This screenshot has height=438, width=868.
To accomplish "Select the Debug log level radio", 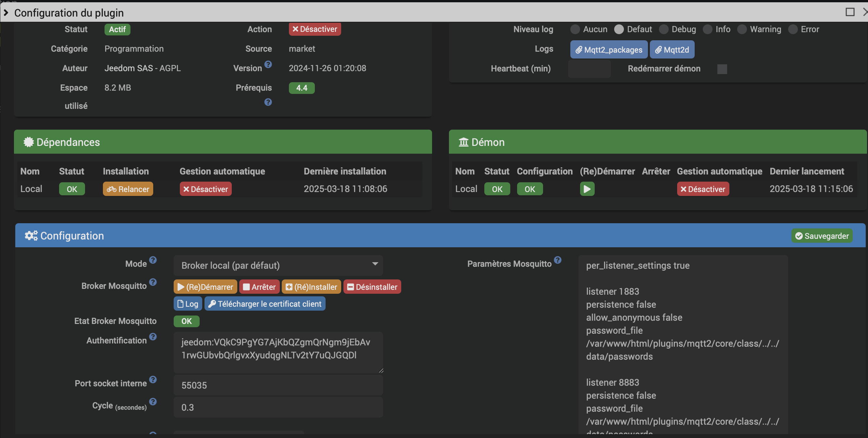I will click(x=663, y=29).
